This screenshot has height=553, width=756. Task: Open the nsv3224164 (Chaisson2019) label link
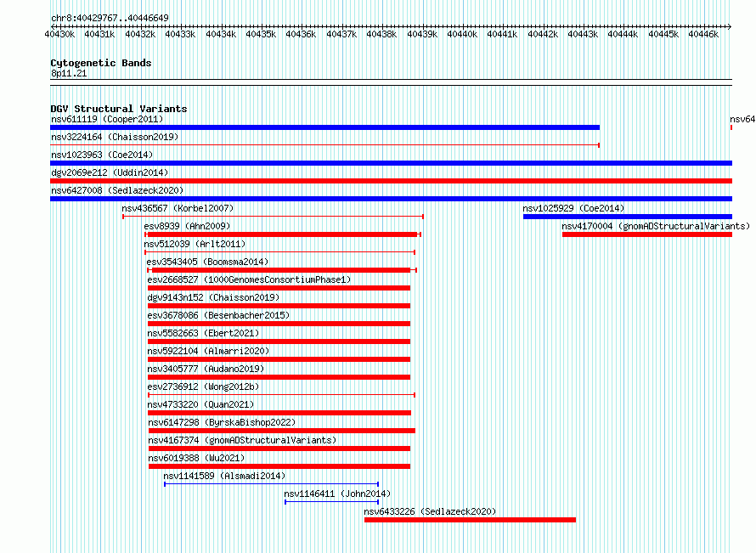pos(115,137)
